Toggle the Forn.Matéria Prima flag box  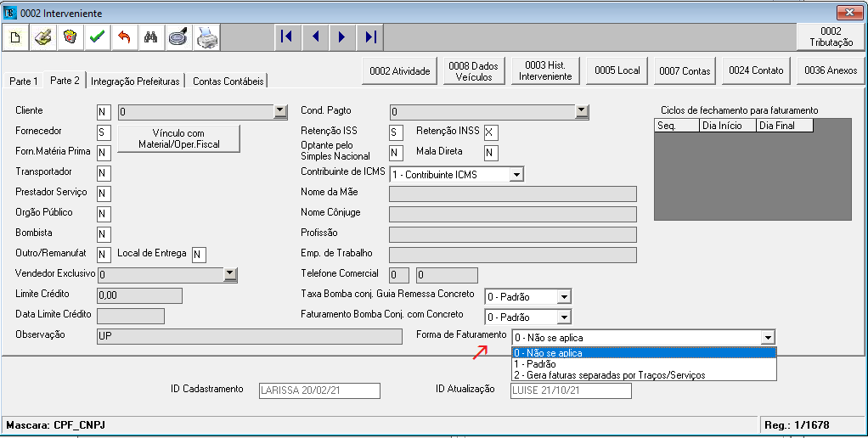104,153
